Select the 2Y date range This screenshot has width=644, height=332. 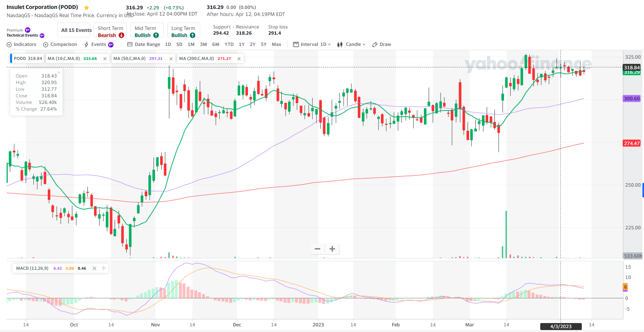(x=253, y=44)
